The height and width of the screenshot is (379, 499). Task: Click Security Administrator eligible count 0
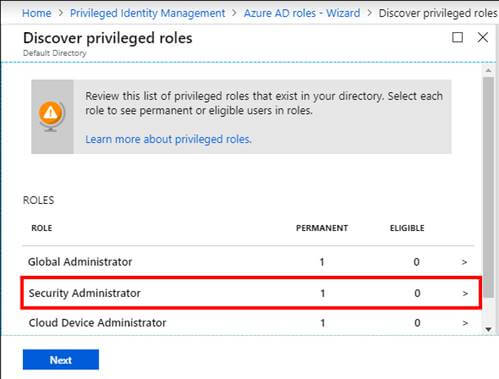417,294
